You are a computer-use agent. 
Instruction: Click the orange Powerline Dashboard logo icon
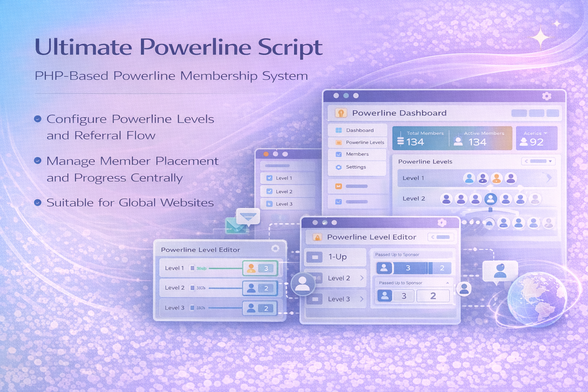(341, 113)
